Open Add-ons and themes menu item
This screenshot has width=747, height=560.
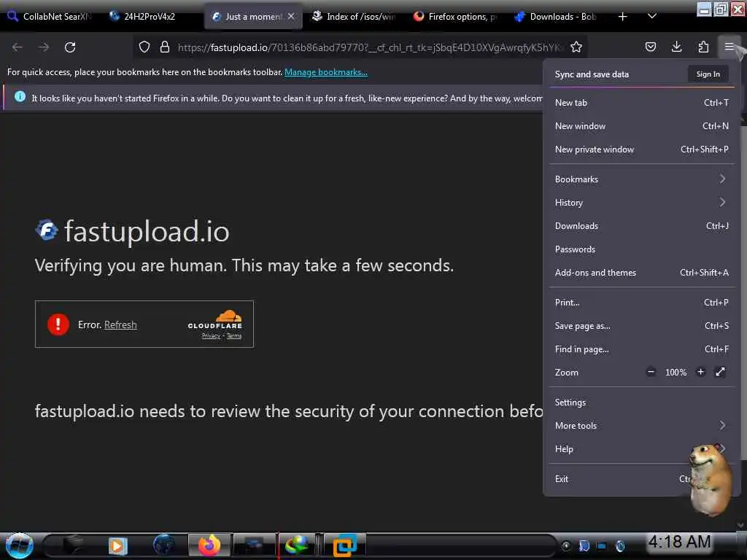coord(641,273)
